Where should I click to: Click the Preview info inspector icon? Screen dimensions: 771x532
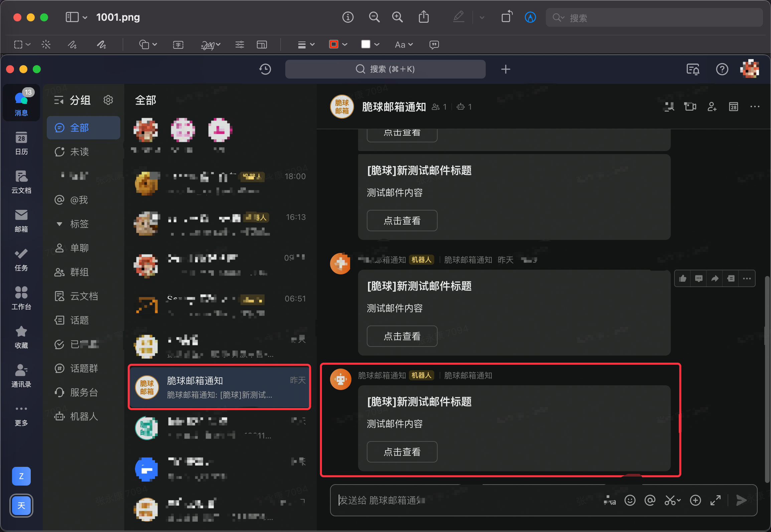(x=348, y=17)
